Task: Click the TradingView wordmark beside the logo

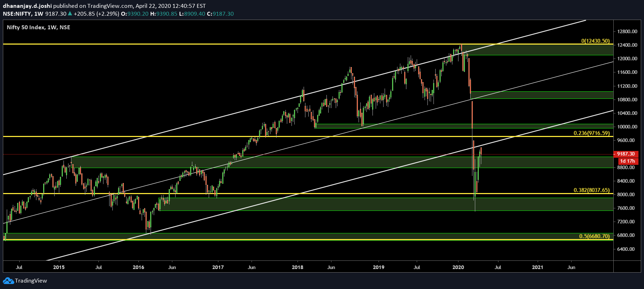Action: click(31, 281)
